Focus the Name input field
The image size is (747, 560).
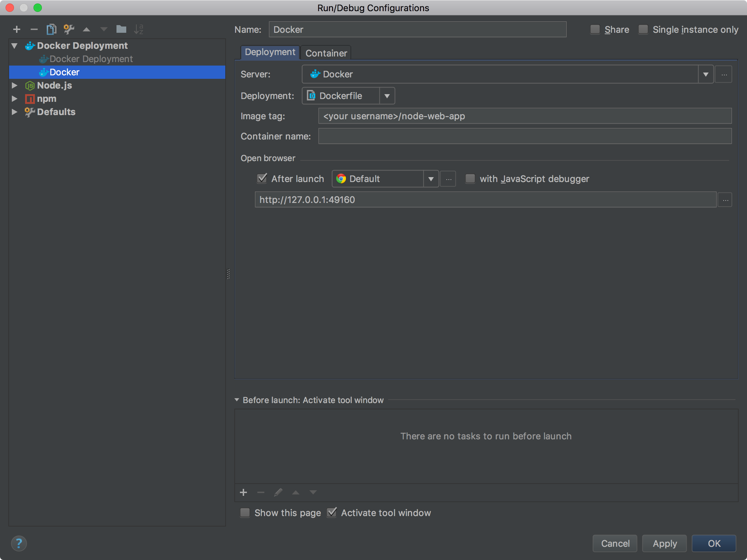click(x=417, y=30)
